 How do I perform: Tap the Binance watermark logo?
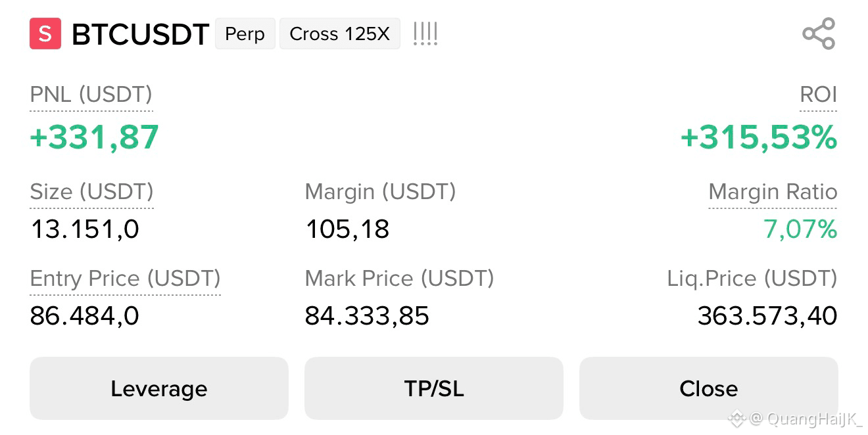(737, 418)
